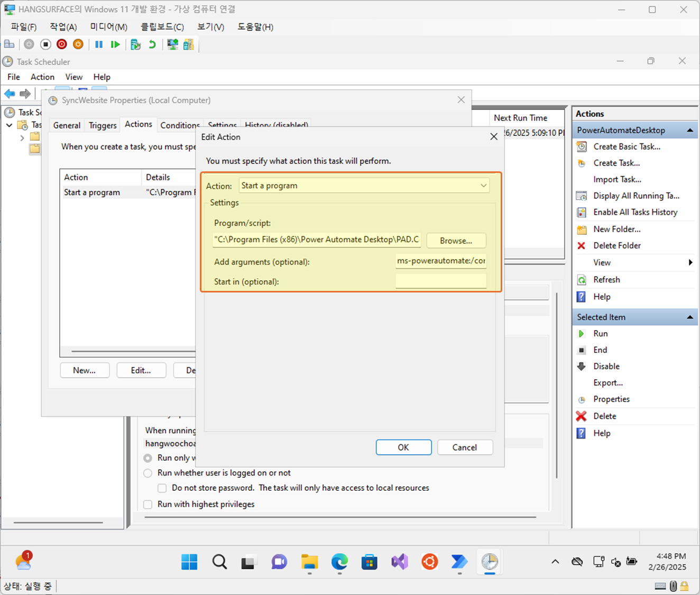The width and height of the screenshot is (700, 595).
Task: Click the orange Save VM state icon
Action: 78,44
